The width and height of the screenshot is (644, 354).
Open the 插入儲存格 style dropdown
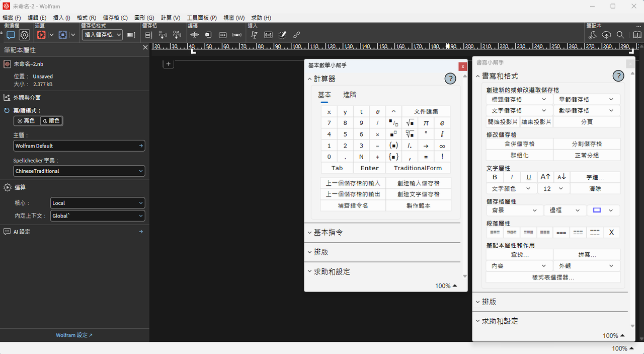pyautogui.click(x=102, y=35)
